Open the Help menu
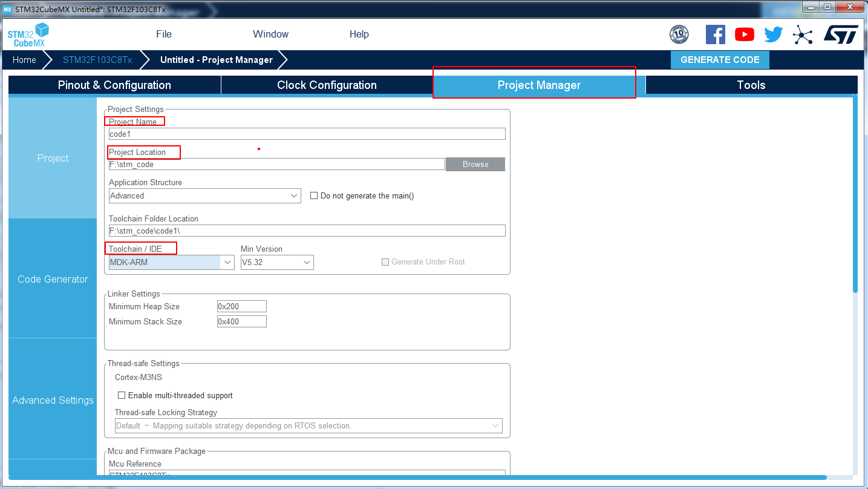868x489 pixels. [x=359, y=34]
